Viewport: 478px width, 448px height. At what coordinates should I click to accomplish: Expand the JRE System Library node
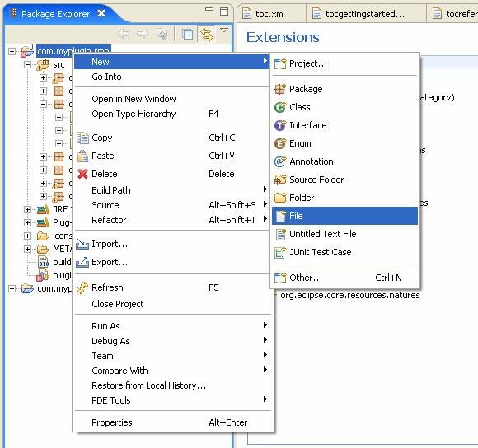[27, 209]
